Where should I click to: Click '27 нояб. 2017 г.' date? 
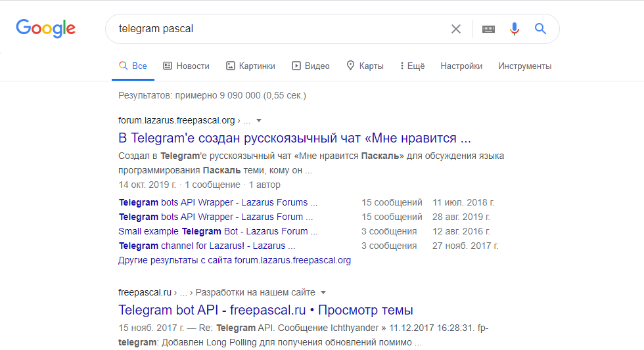point(465,246)
